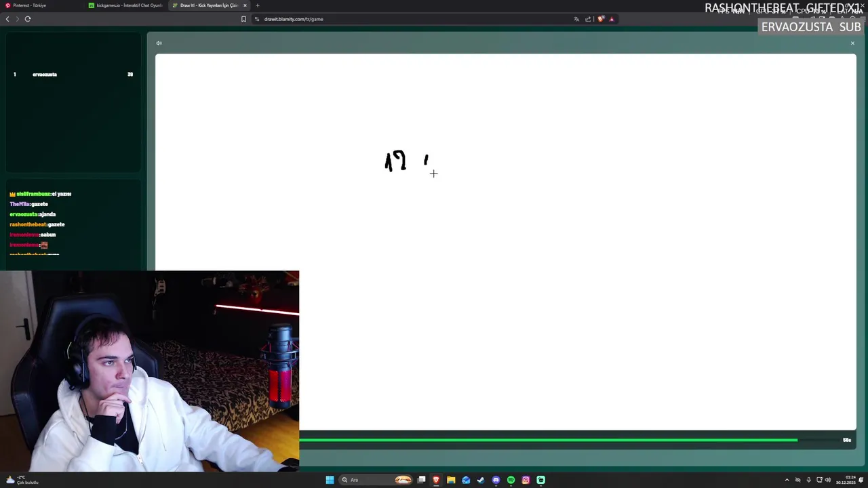Bookmark this page with the bookmark icon
The width and height of the screenshot is (868, 488).
(243, 19)
